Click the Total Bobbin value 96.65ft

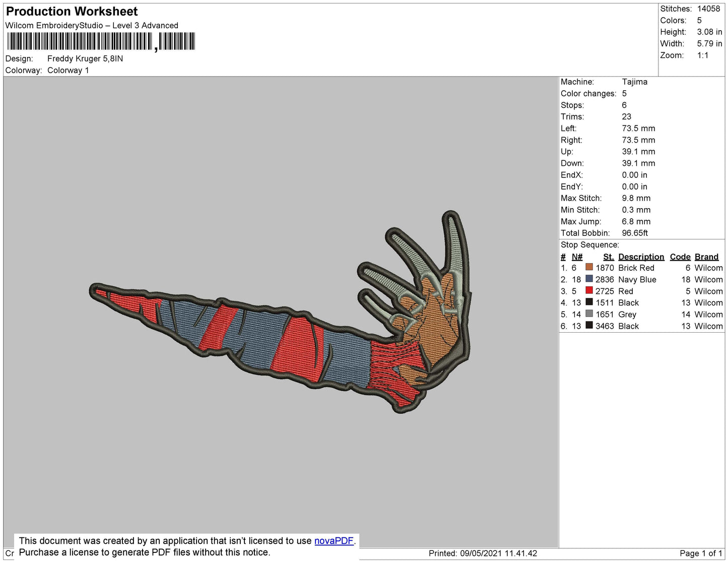tap(635, 233)
